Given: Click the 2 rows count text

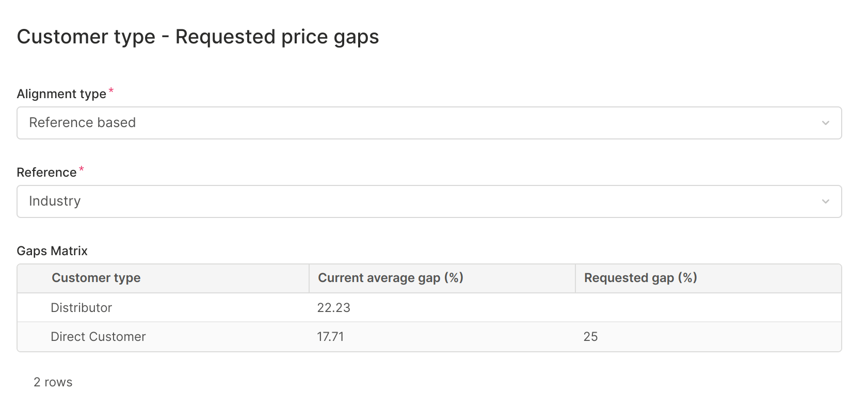Looking at the screenshot, I should point(53,382).
